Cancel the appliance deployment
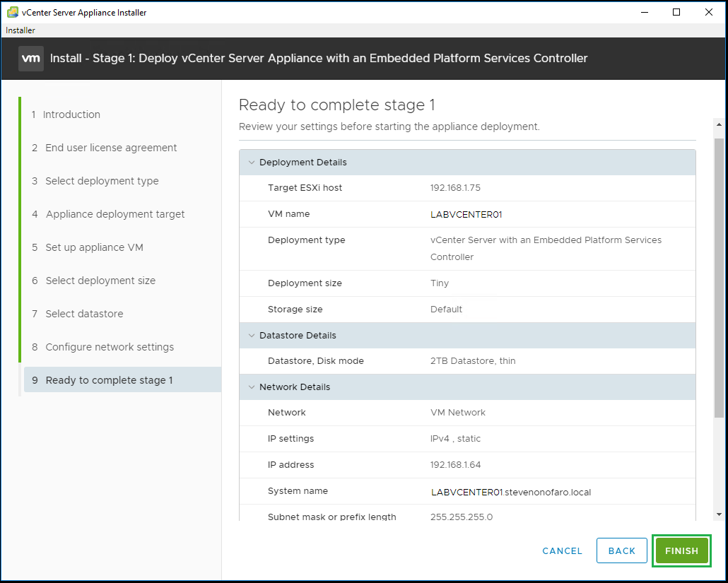The image size is (728, 583). point(562,551)
